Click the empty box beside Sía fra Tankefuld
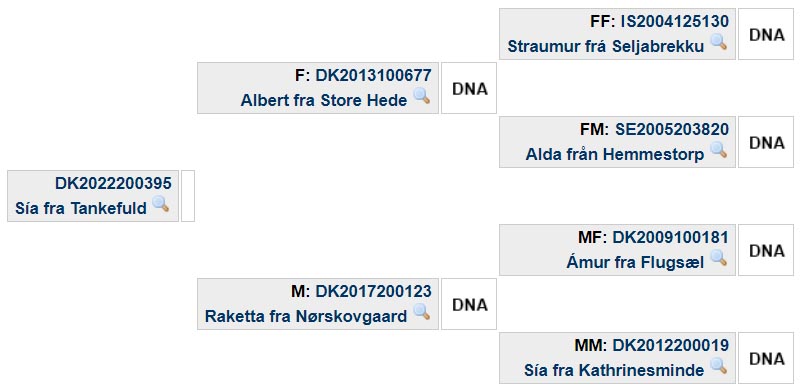Image resolution: width=801 pixels, height=390 pixels. (188, 196)
